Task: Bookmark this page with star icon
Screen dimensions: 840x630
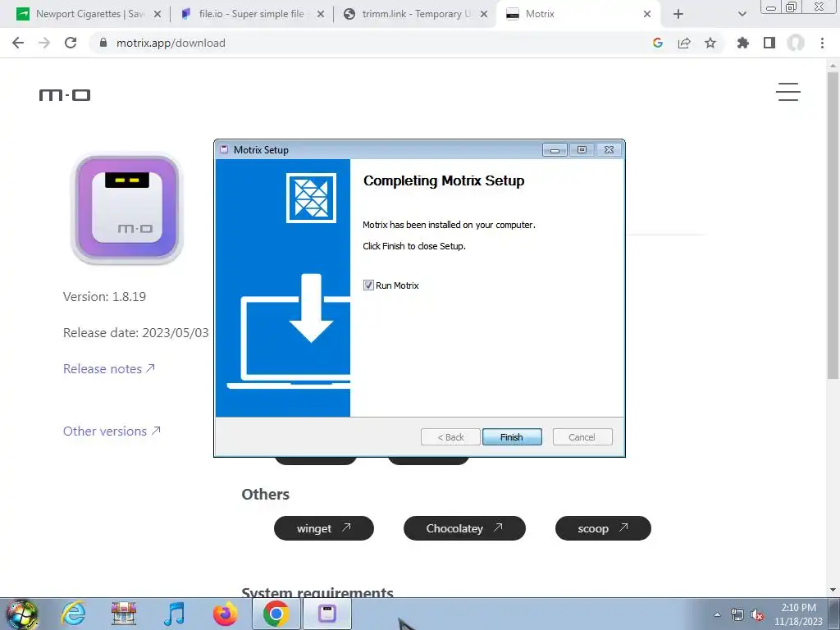Action: click(x=710, y=43)
